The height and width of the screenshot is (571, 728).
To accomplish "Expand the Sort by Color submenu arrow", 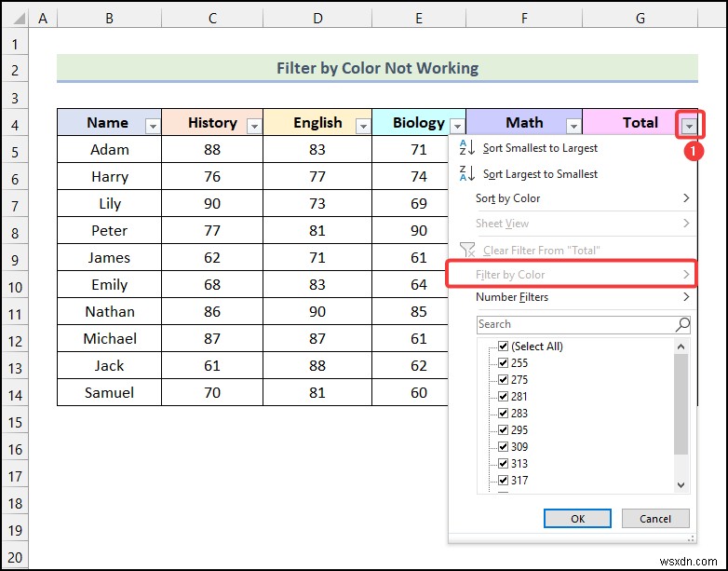I will point(686,197).
